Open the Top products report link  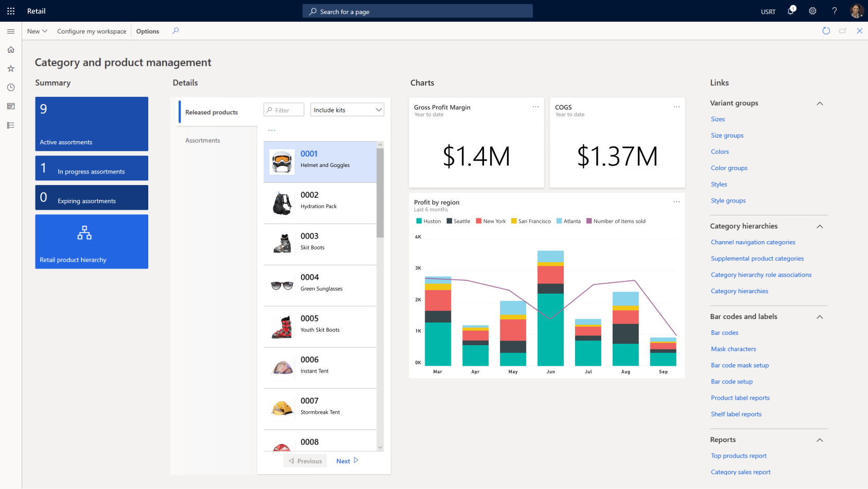pyautogui.click(x=738, y=456)
